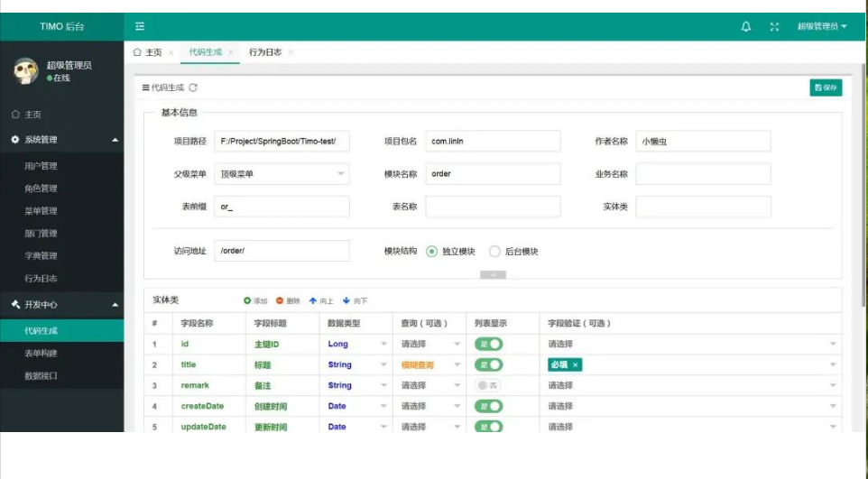This screenshot has height=479, width=868.
Task: Select the 独立模块 radio option
Action: (x=432, y=252)
